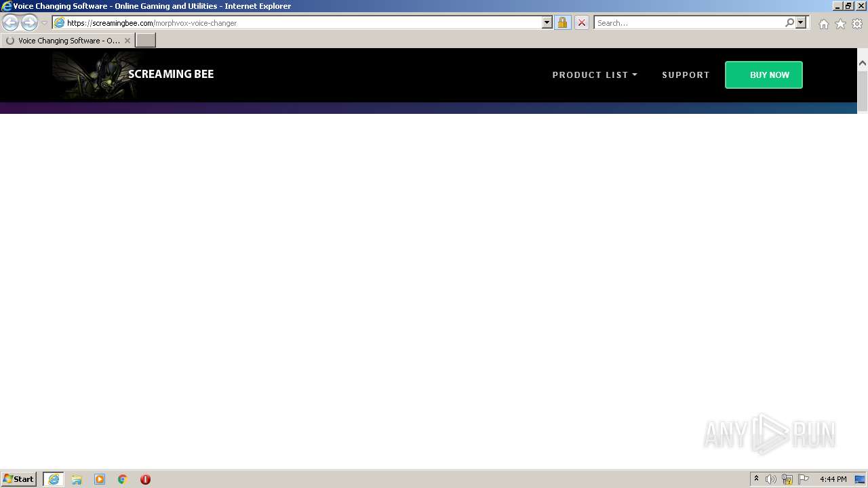
Task: Show hidden tray icons arrow
Action: point(756,479)
